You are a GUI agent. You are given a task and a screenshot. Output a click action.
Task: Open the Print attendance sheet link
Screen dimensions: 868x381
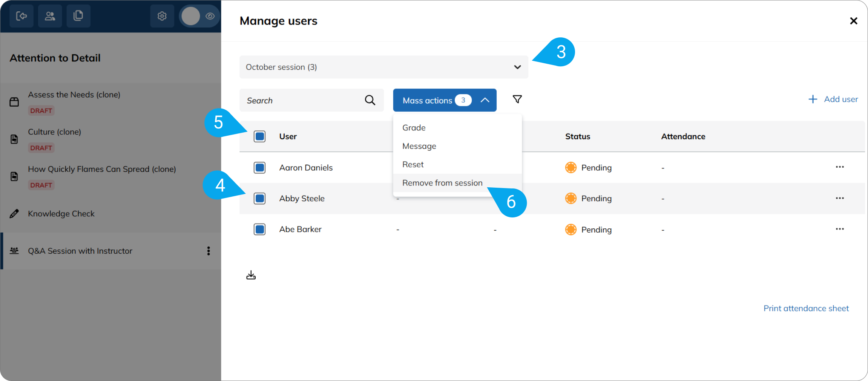[806, 308]
